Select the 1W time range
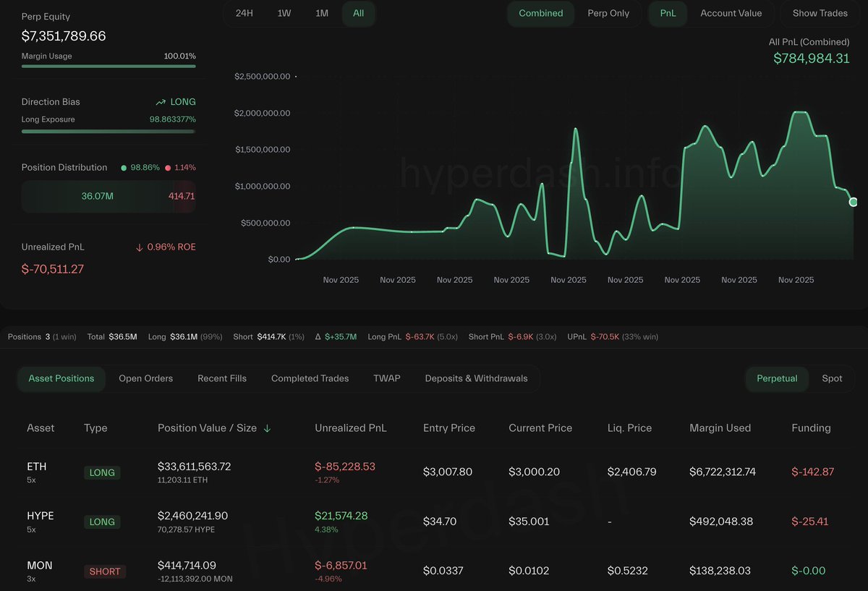The width and height of the screenshot is (868, 591). pyautogui.click(x=284, y=13)
